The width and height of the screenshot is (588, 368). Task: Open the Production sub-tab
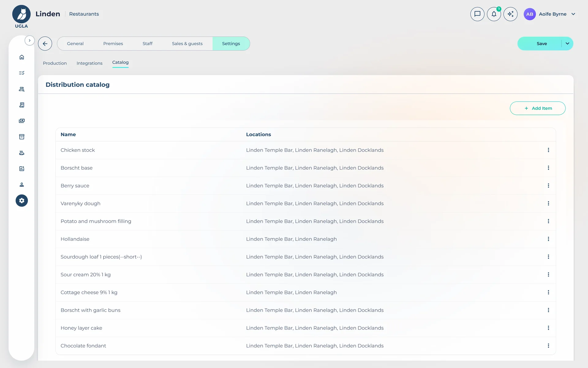[55, 63]
